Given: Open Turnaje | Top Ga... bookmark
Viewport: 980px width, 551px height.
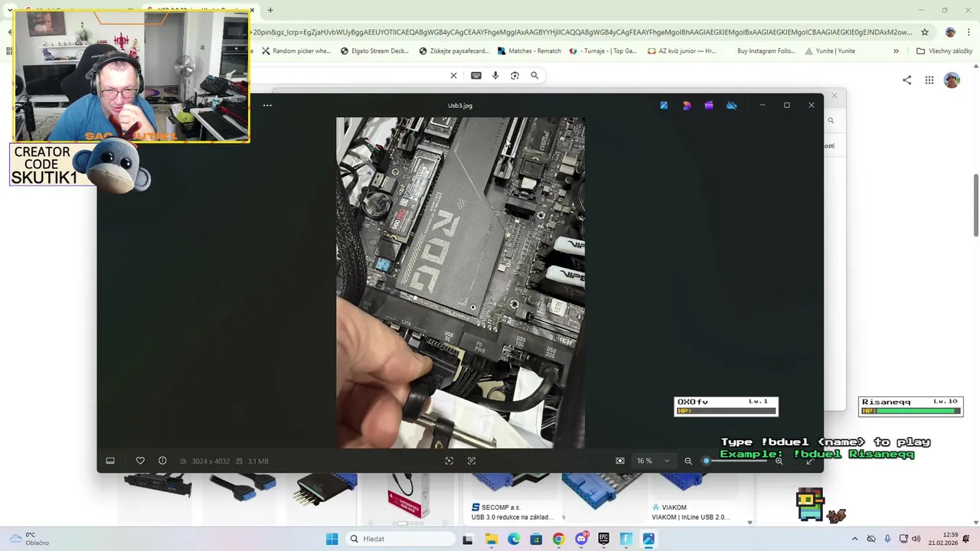Looking at the screenshot, I should coord(603,51).
